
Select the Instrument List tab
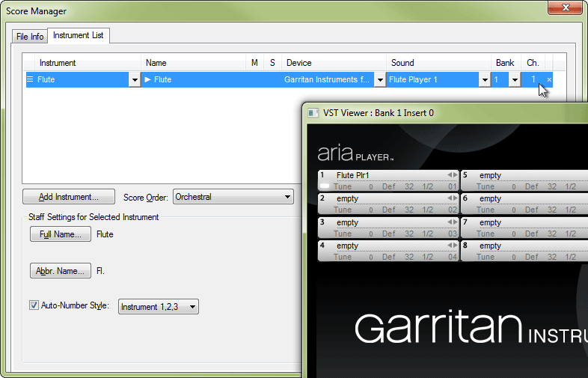[79, 35]
